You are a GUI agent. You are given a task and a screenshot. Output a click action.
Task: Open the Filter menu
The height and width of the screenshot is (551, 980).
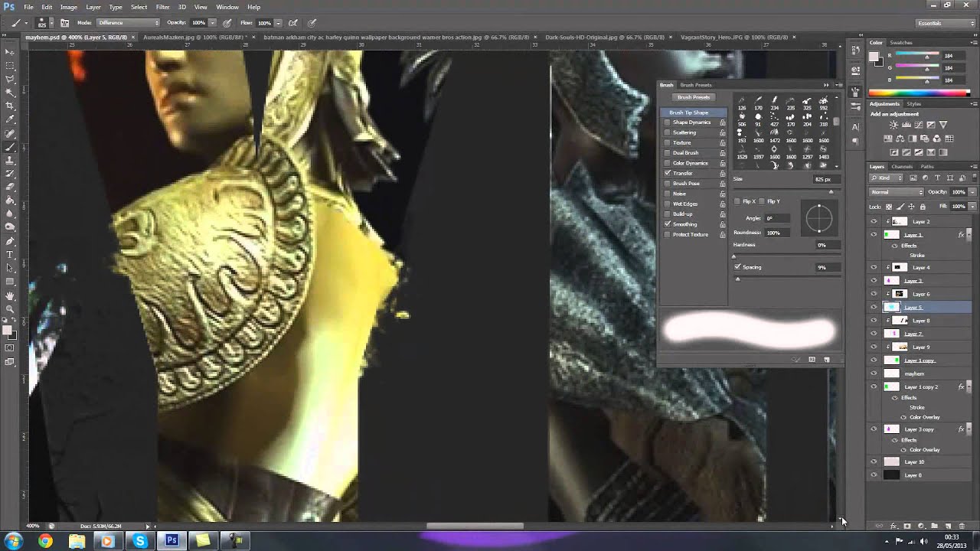coord(162,7)
